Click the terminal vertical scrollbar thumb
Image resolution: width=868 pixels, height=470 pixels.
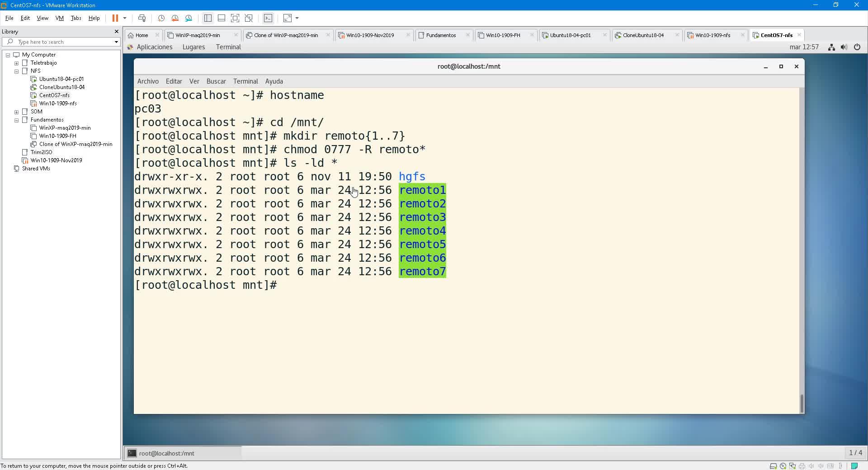point(802,404)
